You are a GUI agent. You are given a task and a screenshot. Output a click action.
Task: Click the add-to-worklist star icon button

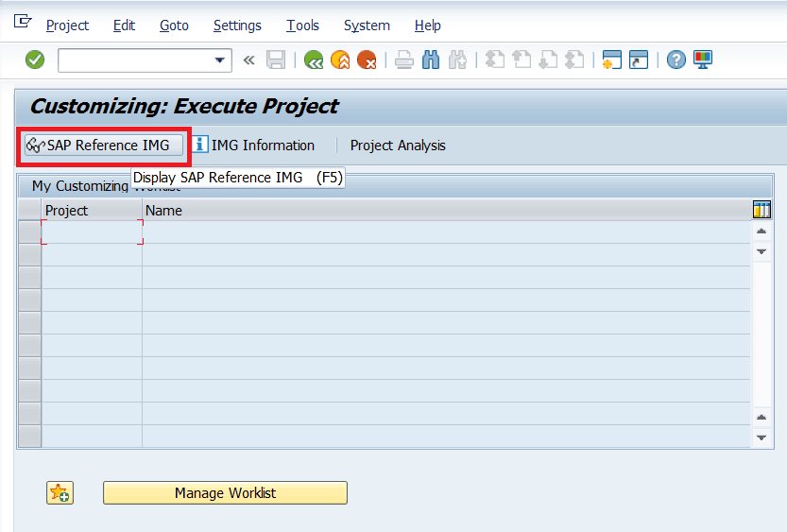click(60, 493)
